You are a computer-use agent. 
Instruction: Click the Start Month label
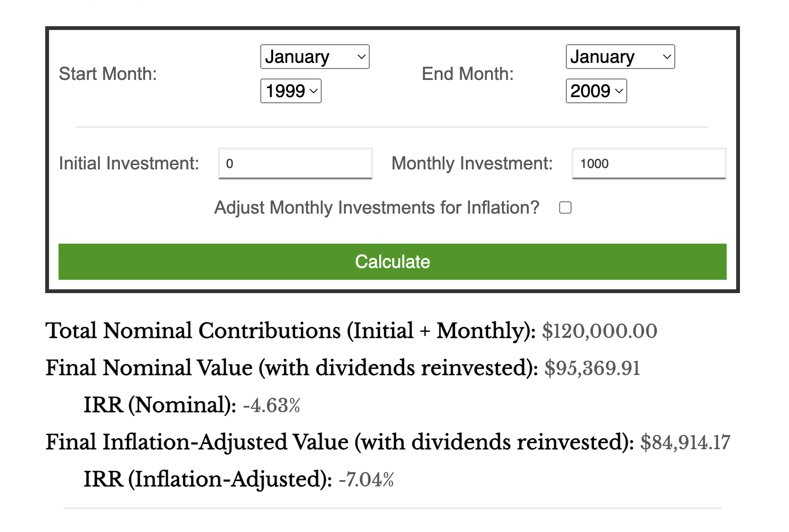click(x=108, y=74)
